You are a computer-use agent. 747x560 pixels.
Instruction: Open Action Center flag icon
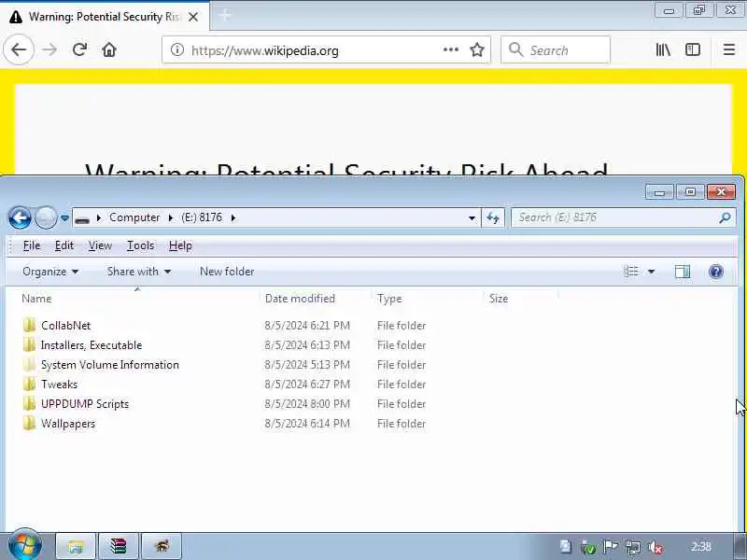(x=611, y=548)
